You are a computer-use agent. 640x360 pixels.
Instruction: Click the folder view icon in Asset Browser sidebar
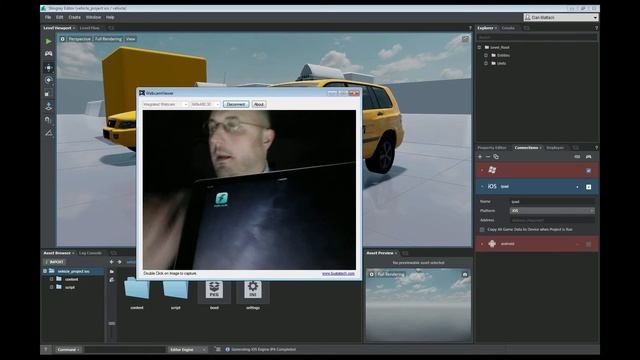click(x=112, y=271)
